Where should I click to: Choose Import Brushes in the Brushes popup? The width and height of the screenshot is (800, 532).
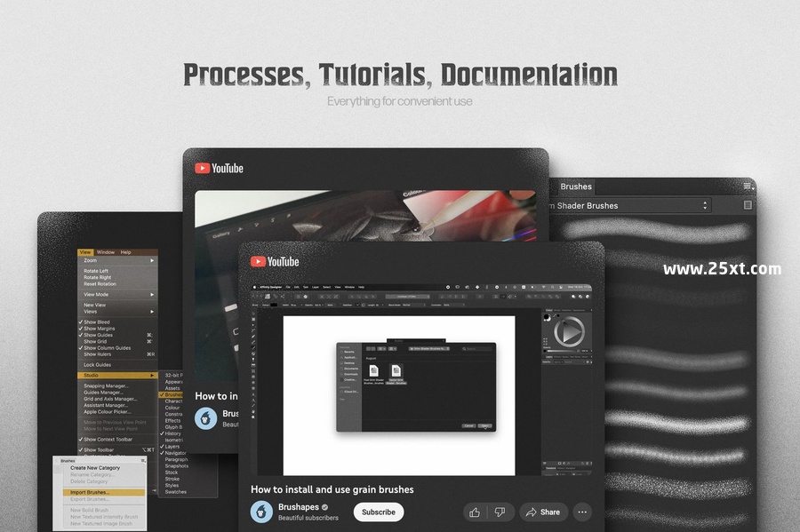[104, 493]
